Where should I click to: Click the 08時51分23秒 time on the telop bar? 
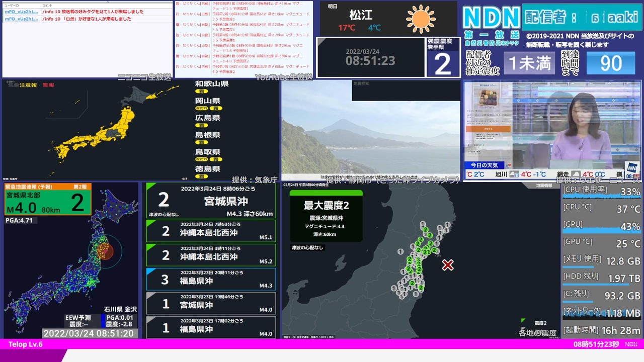(596, 344)
